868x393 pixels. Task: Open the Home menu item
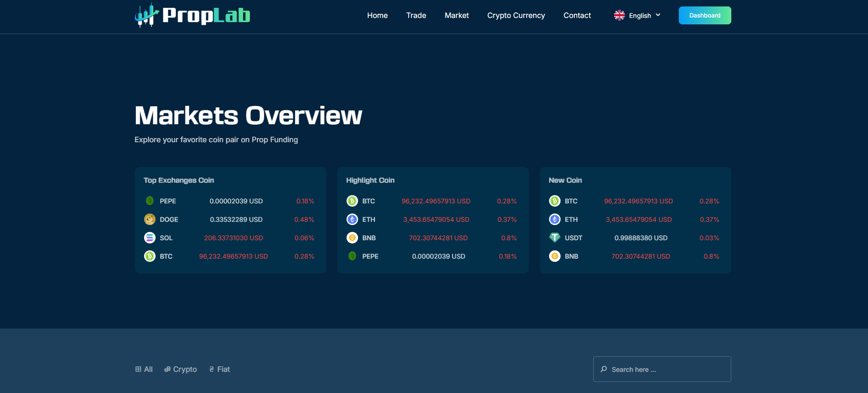[x=377, y=16]
